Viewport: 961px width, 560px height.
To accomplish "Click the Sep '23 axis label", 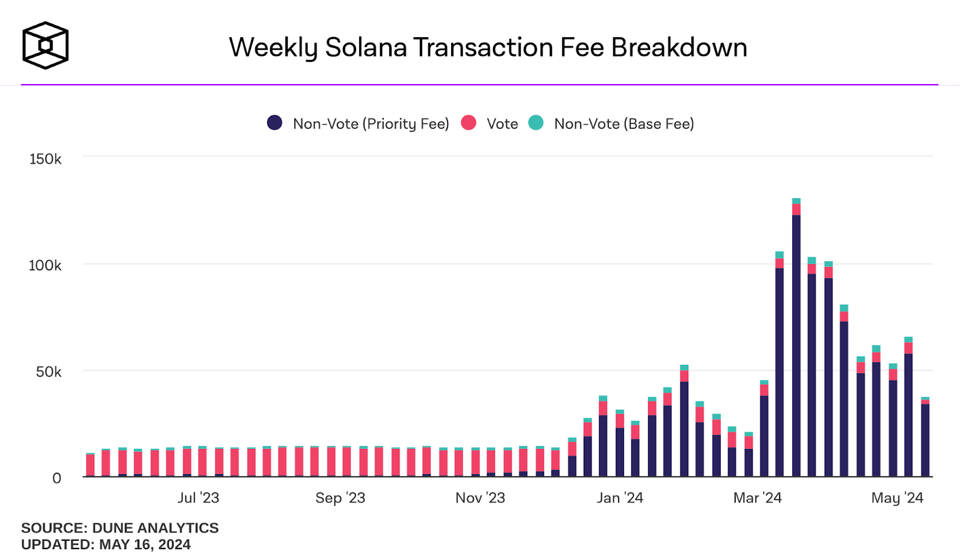I will point(340,498).
